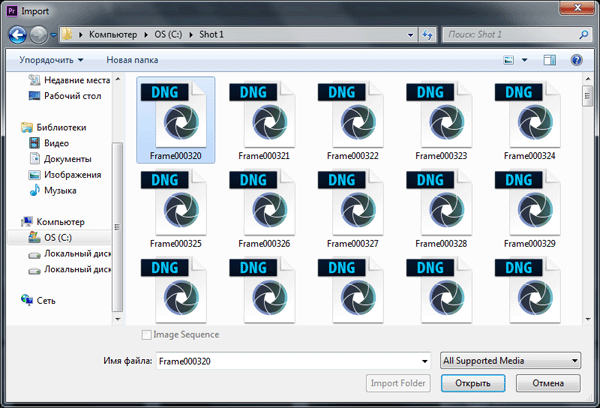Select the Frame000324 DNG file

coord(529,120)
